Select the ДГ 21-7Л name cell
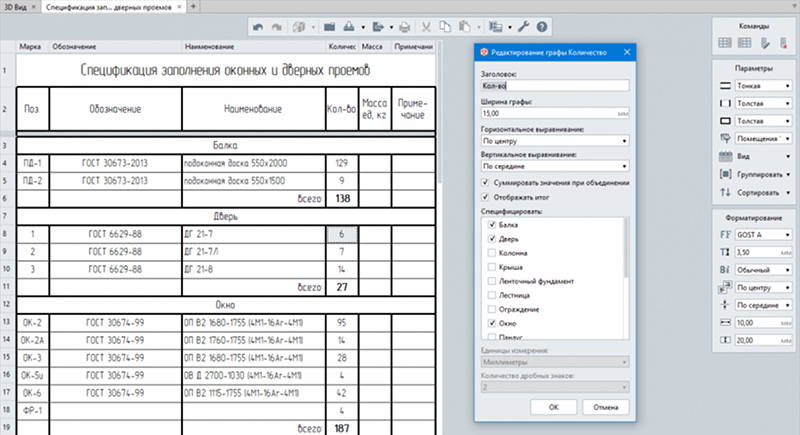This screenshot has width=800, height=435. pyautogui.click(x=254, y=251)
